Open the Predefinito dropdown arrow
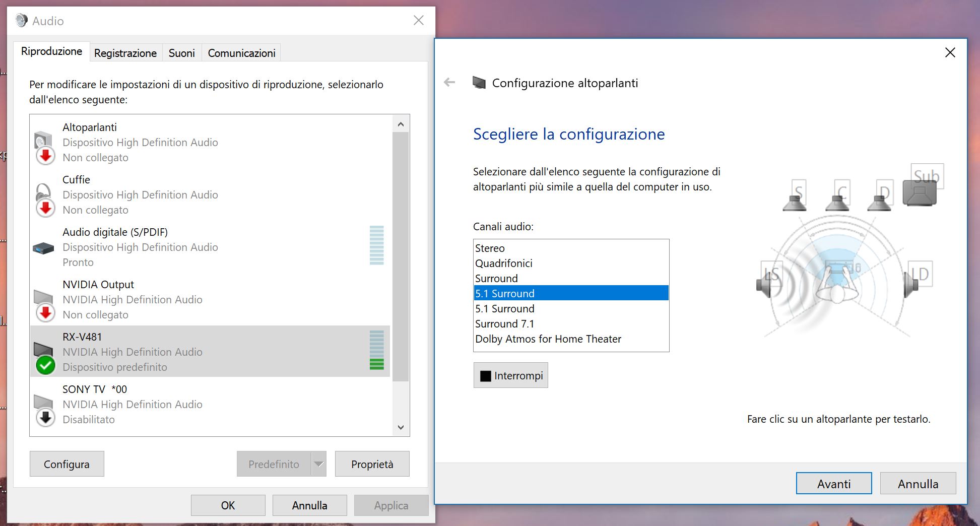 [x=318, y=464]
